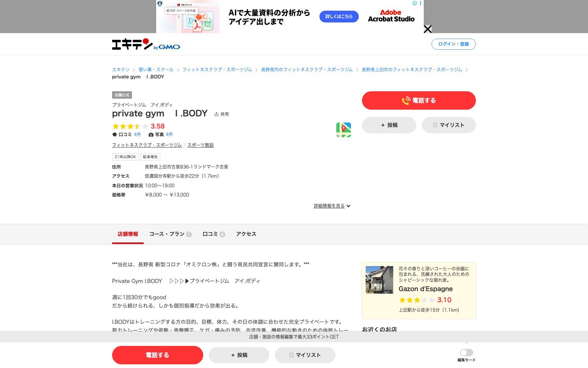Click the bottom bar マイリスト button

305,355
